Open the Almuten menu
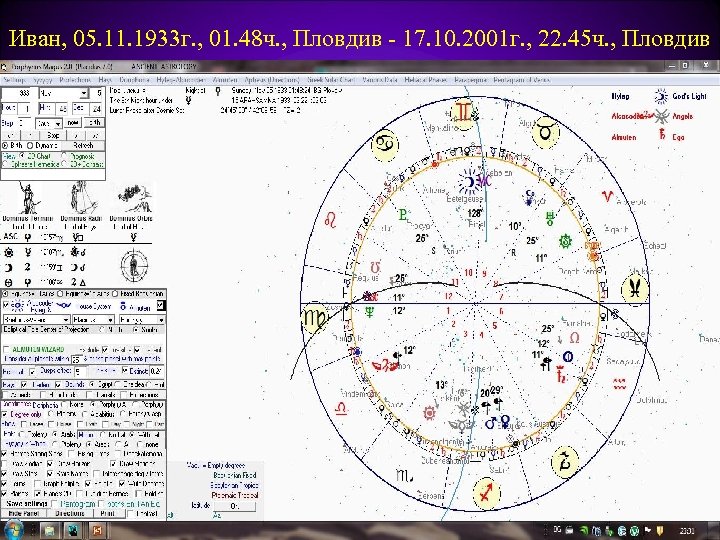The image size is (720, 540). point(225,80)
